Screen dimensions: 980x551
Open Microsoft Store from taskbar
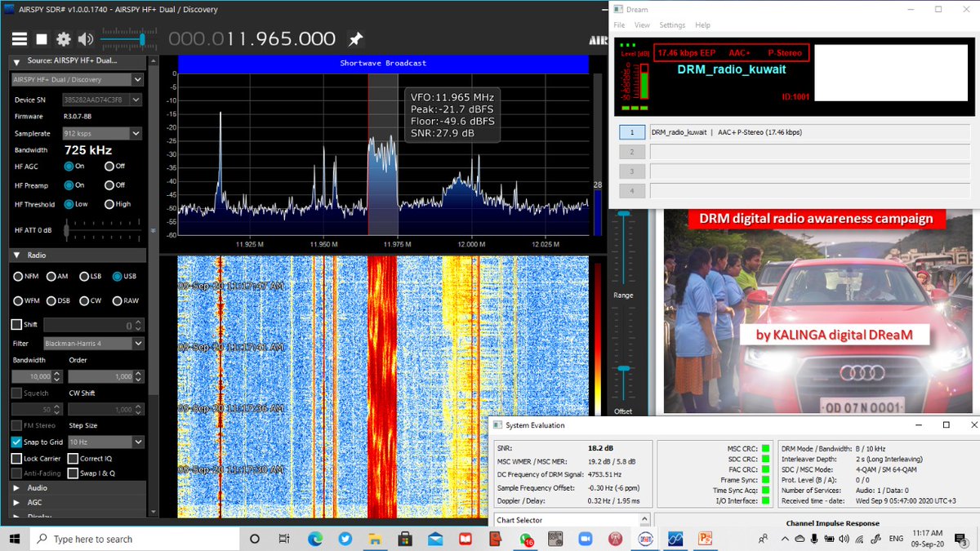tap(404, 539)
